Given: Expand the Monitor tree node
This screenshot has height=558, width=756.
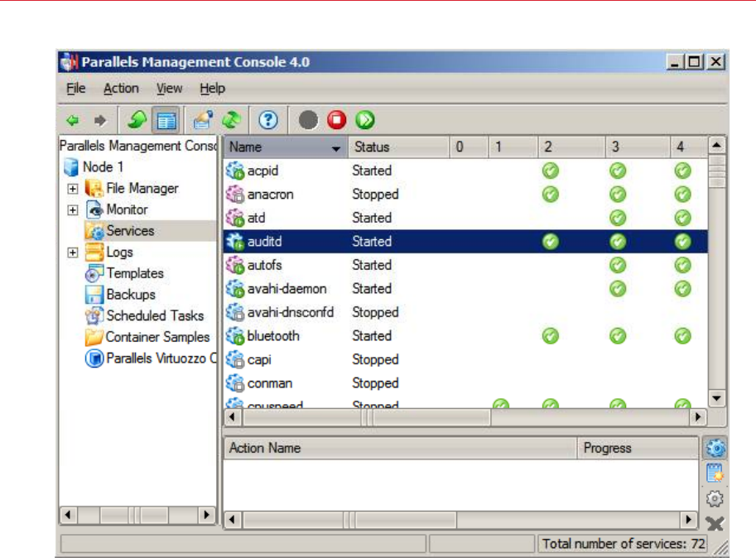Looking at the screenshot, I should 73,209.
